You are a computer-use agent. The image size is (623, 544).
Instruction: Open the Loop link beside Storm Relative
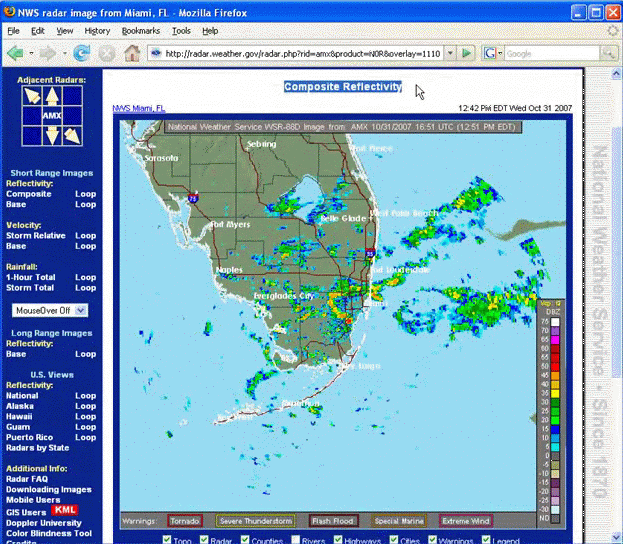pos(85,236)
